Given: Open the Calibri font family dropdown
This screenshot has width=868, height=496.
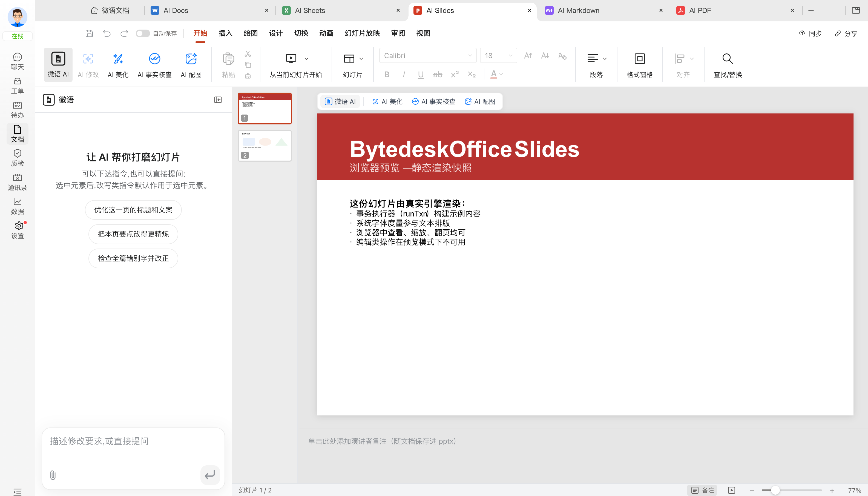Looking at the screenshot, I should (427, 56).
